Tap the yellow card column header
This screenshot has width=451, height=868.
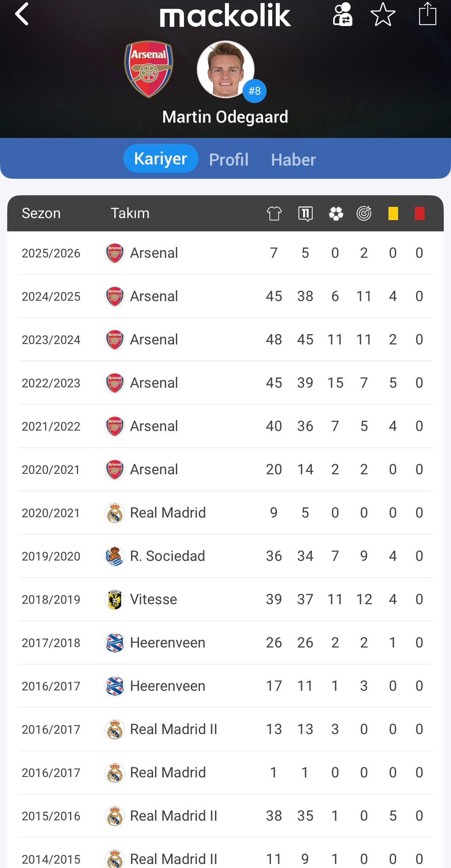[393, 213]
